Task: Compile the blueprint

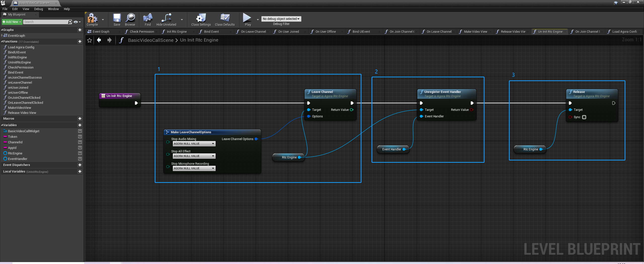Action: [92, 20]
